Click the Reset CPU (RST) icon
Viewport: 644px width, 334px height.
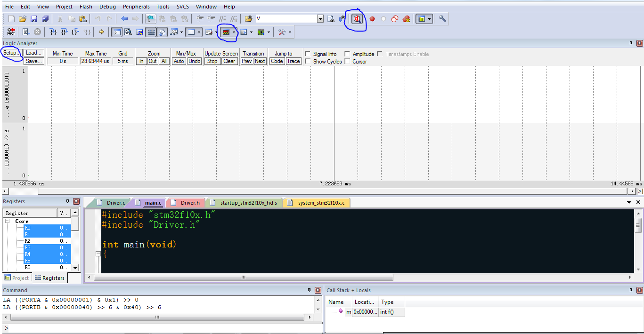(x=10, y=32)
